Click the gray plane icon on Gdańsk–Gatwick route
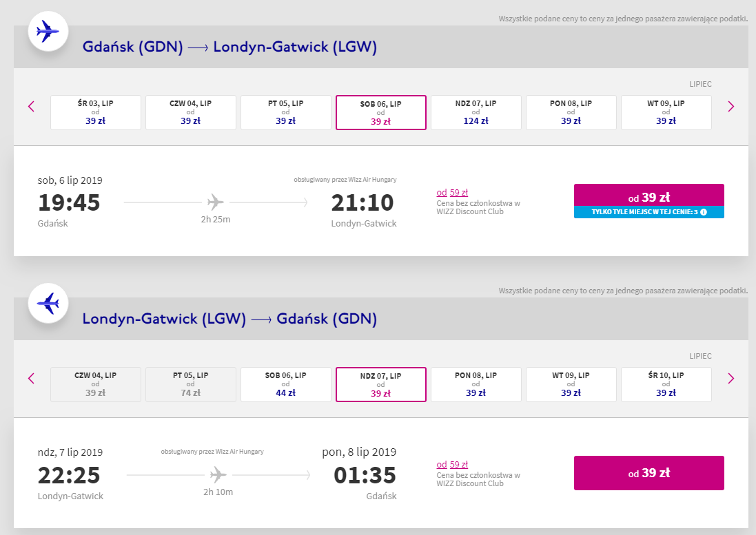This screenshot has height=535, width=756. tap(216, 202)
